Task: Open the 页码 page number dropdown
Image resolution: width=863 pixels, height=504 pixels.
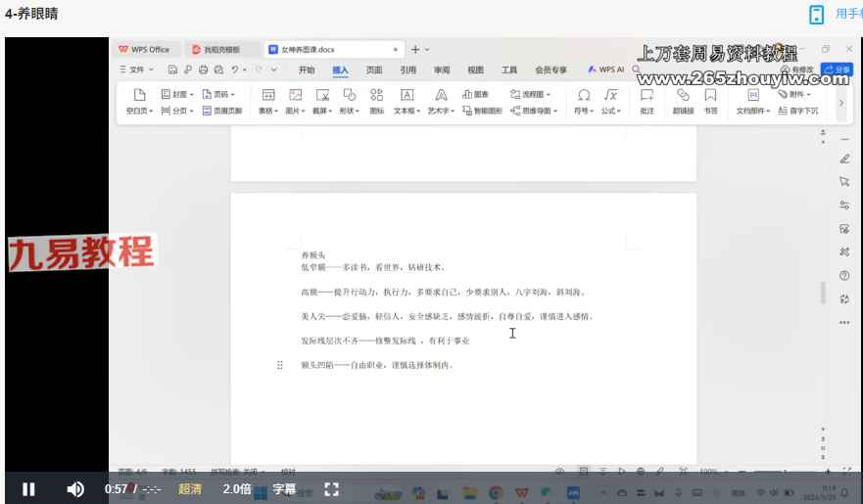Action: pyautogui.click(x=218, y=95)
